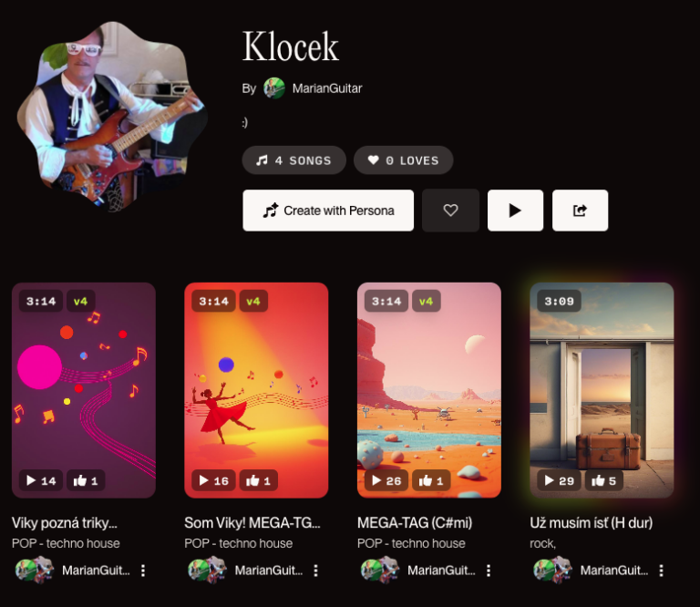Like the Viky pozná triky song thumbs-up
The image size is (700, 607).
point(86,480)
